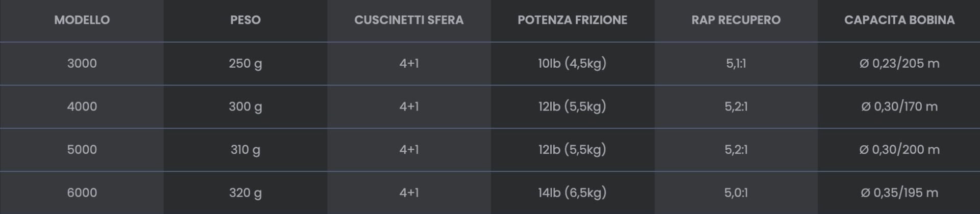Image resolution: width=980 pixels, height=214 pixels.
Task: Click the MODELLO column header
Action: tap(82, 20)
